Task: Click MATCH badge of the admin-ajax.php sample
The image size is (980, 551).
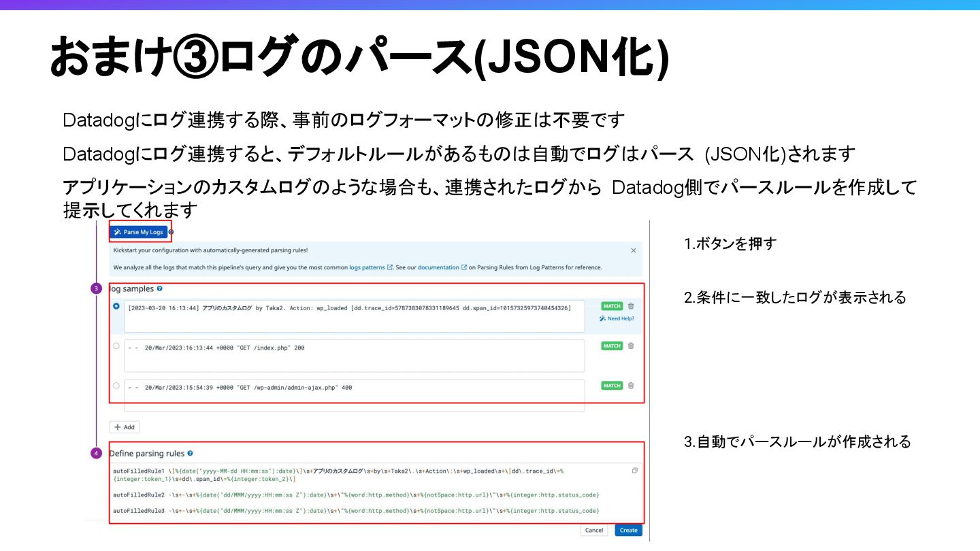Action: (612, 386)
